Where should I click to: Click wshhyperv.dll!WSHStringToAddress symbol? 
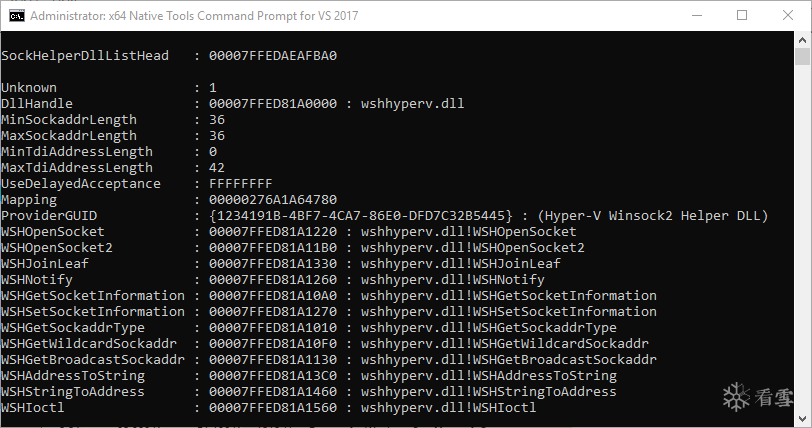(489, 392)
